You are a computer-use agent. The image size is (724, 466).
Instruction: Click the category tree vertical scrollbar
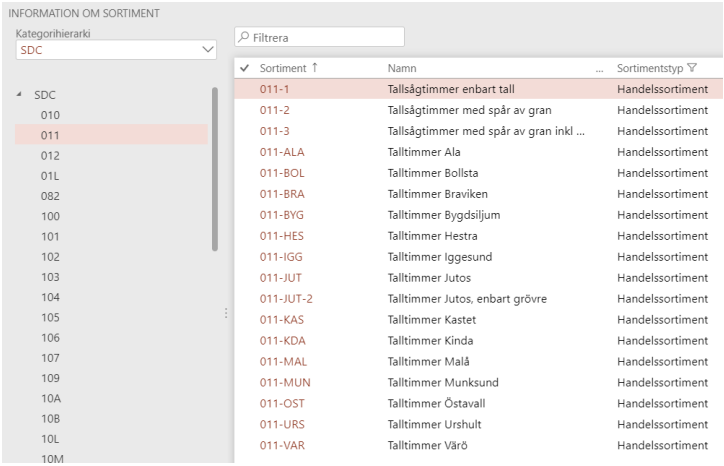214,170
